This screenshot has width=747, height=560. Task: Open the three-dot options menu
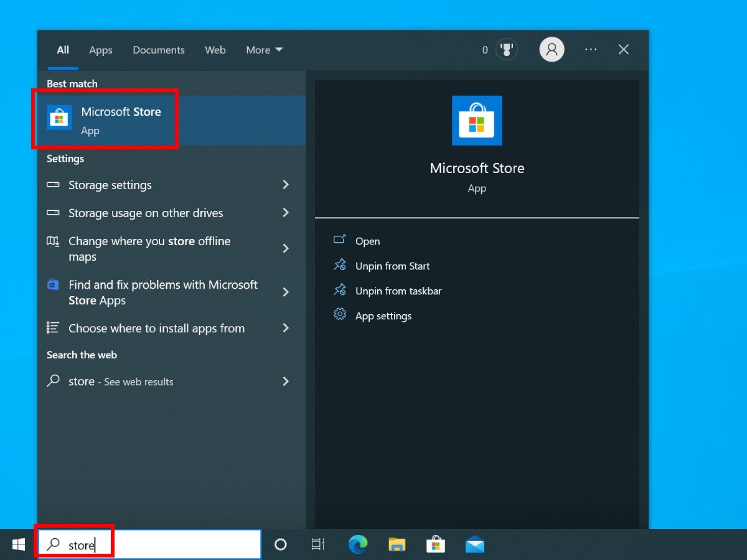coord(591,50)
